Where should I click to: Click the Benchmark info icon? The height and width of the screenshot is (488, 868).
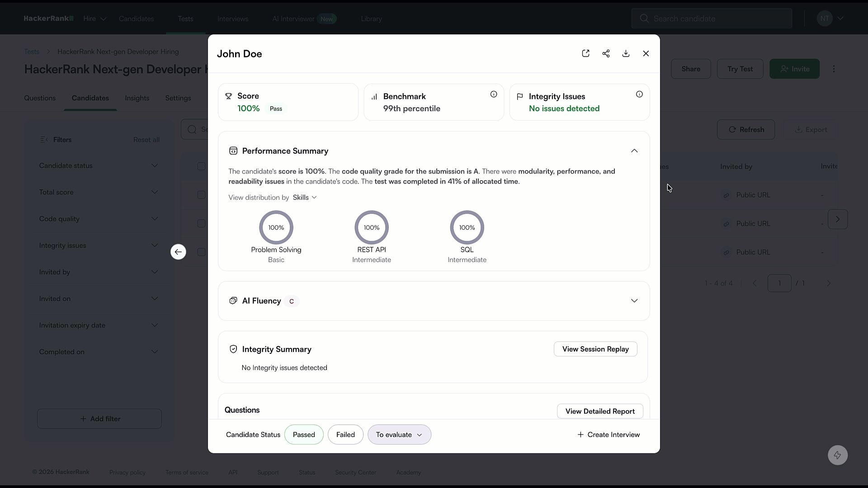(493, 94)
